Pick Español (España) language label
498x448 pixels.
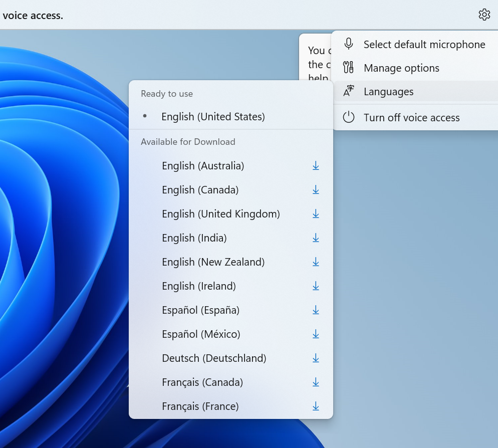click(x=201, y=310)
